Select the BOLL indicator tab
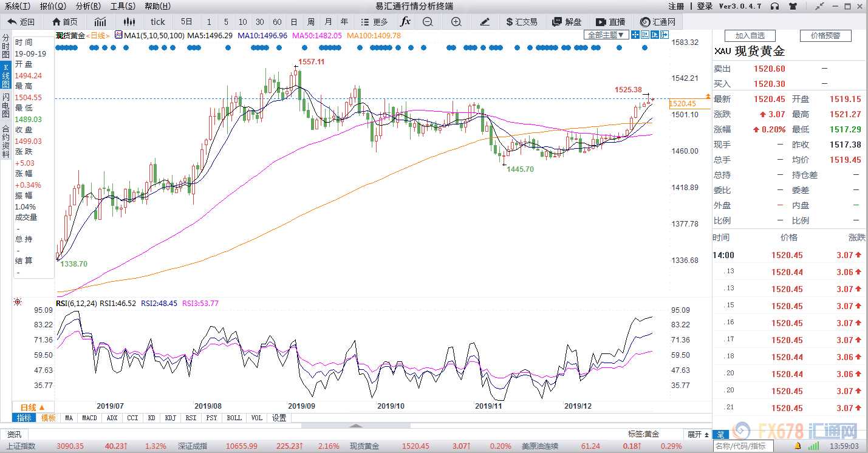 234,418
